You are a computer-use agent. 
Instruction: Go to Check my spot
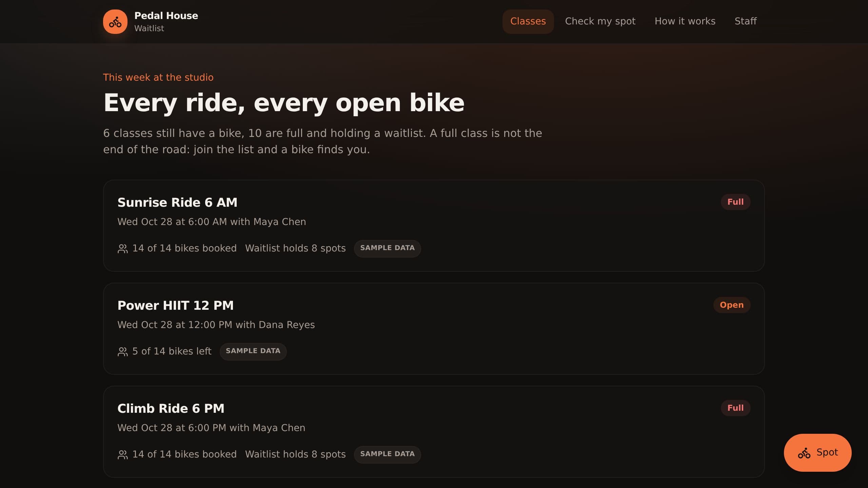pos(600,21)
